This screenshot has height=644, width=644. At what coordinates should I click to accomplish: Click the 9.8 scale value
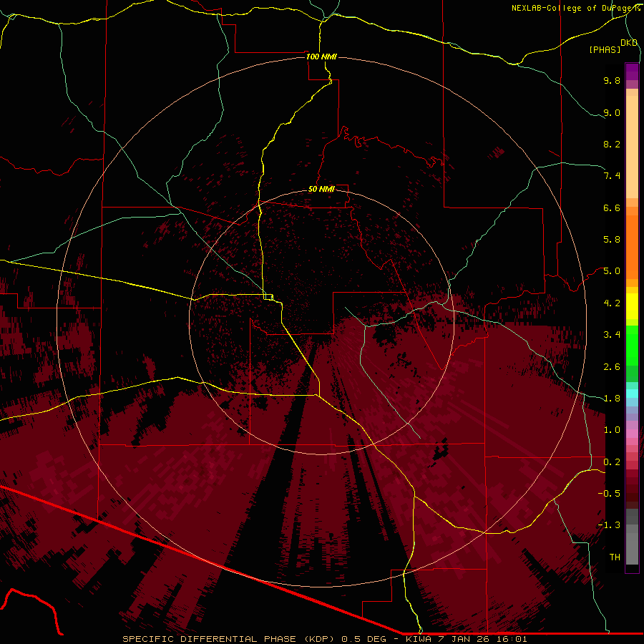click(x=612, y=80)
